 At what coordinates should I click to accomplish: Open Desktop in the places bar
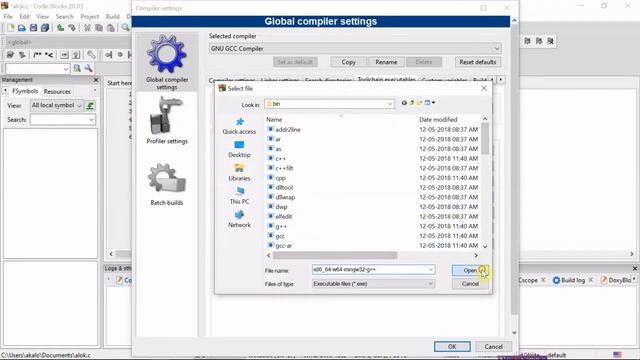239,149
